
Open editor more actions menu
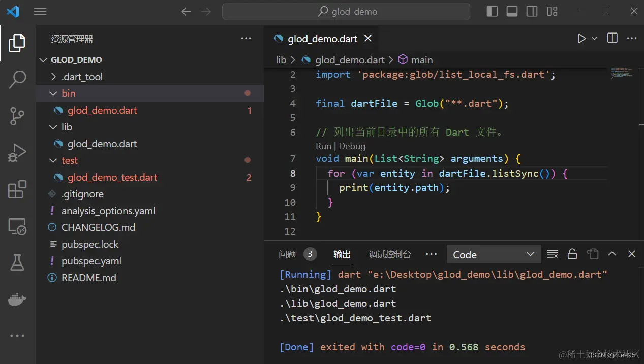[632, 38]
